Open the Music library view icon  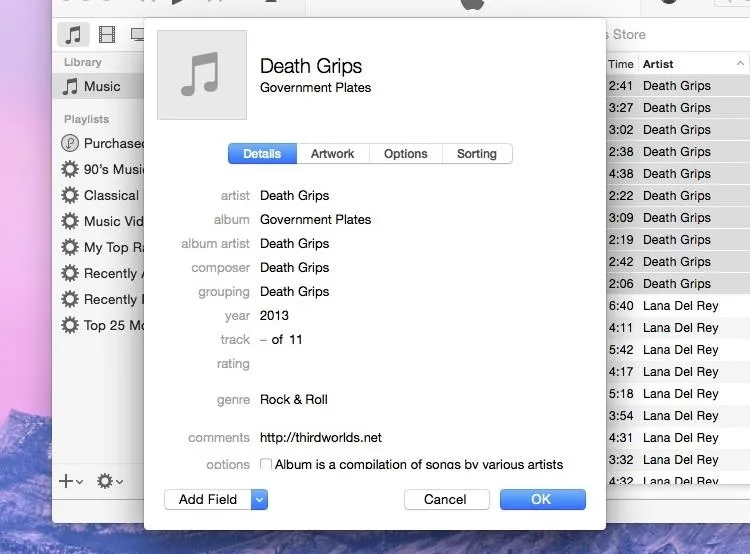tap(73, 34)
